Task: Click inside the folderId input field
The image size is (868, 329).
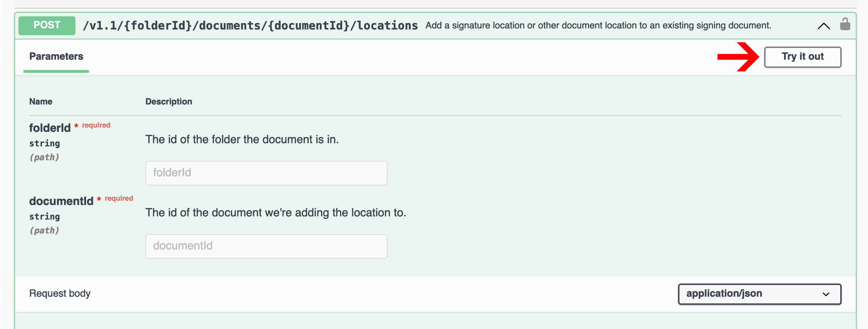Action: [x=266, y=173]
